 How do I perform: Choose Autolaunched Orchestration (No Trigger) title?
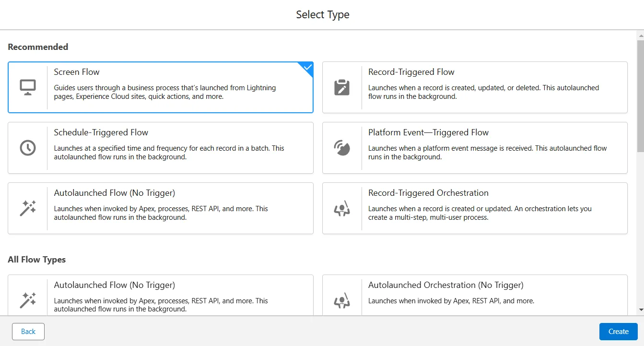pyautogui.click(x=445, y=285)
